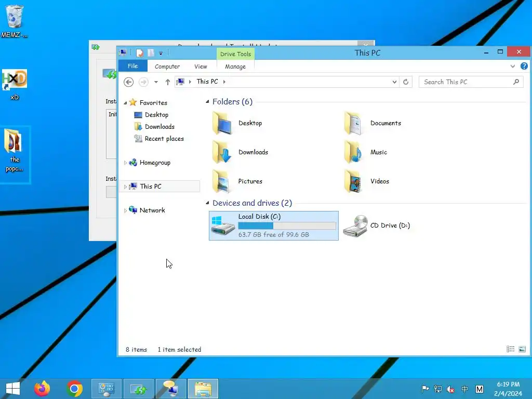Open the File tab
The image size is (532, 399).
[132, 66]
